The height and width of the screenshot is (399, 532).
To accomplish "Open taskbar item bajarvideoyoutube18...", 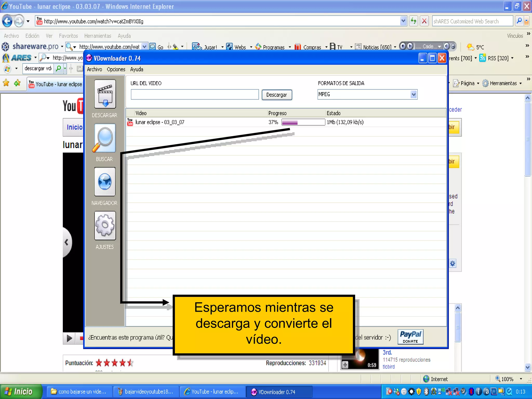I will (147, 391).
